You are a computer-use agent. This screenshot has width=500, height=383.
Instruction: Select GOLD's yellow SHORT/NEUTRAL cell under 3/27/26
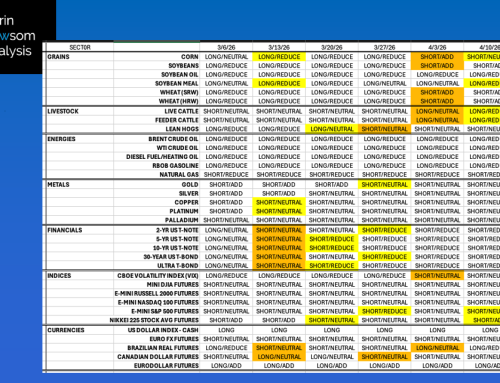click(384, 185)
